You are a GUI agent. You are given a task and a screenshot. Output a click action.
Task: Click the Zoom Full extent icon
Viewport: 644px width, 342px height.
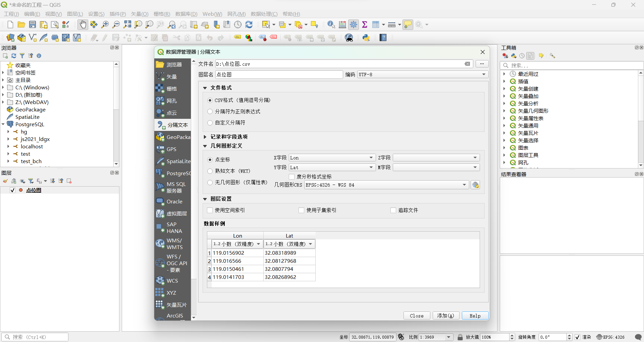(x=127, y=25)
